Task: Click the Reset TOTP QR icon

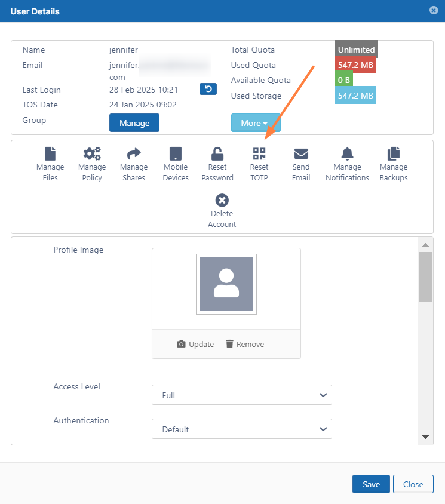Action: point(259,154)
